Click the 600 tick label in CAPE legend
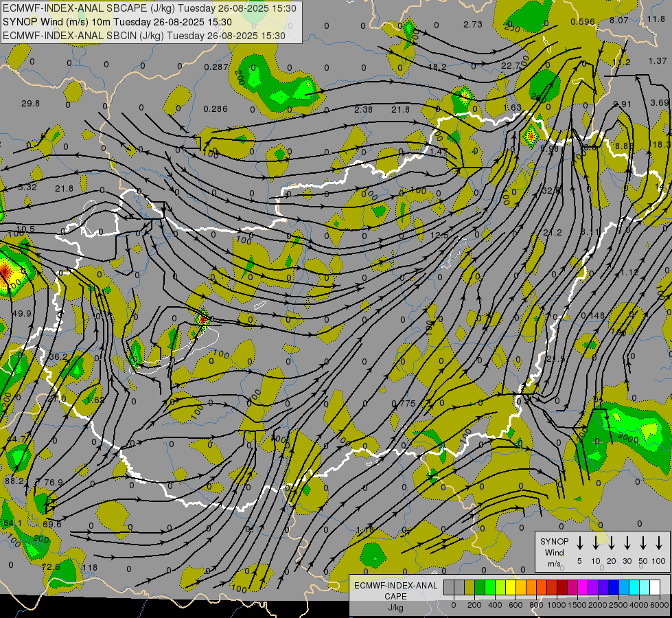This screenshot has width=672, height=618. point(515,605)
